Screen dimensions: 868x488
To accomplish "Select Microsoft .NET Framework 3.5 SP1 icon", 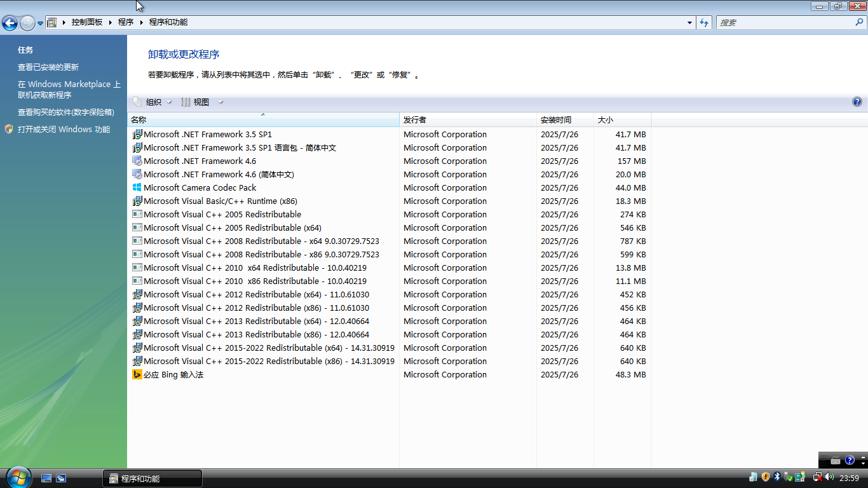I will tap(137, 135).
